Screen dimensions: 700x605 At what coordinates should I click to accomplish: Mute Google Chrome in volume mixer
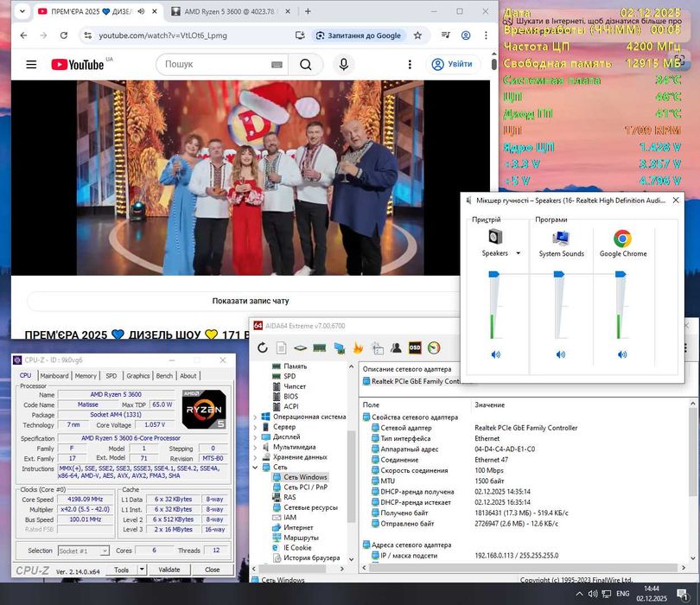(621, 354)
